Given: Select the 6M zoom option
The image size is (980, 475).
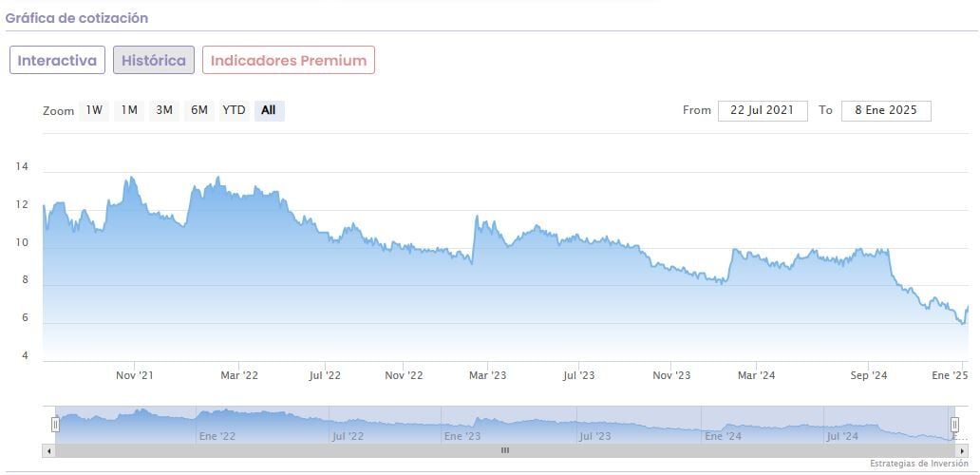Looking at the screenshot, I should (x=198, y=110).
